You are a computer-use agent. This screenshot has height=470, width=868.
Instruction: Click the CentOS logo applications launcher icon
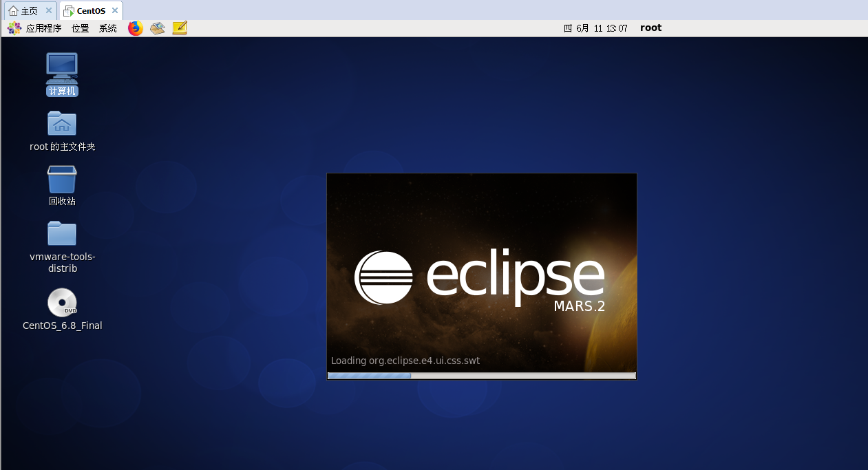pyautogui.click(x=13, y=28)
